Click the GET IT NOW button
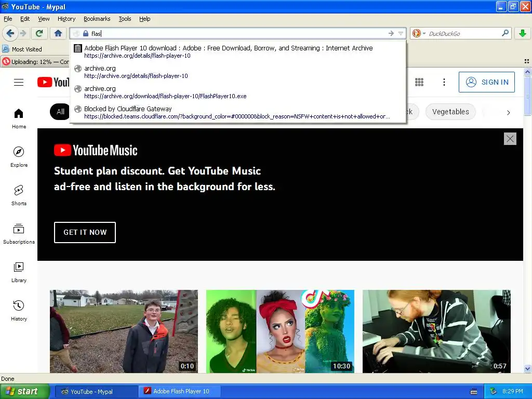 pos(85,232)
